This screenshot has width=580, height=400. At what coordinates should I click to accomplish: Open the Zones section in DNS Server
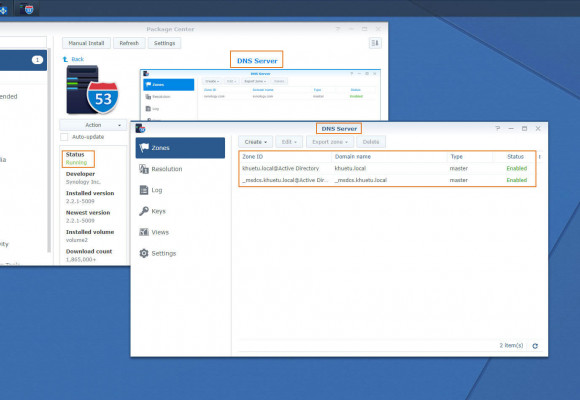coord(180,148)
